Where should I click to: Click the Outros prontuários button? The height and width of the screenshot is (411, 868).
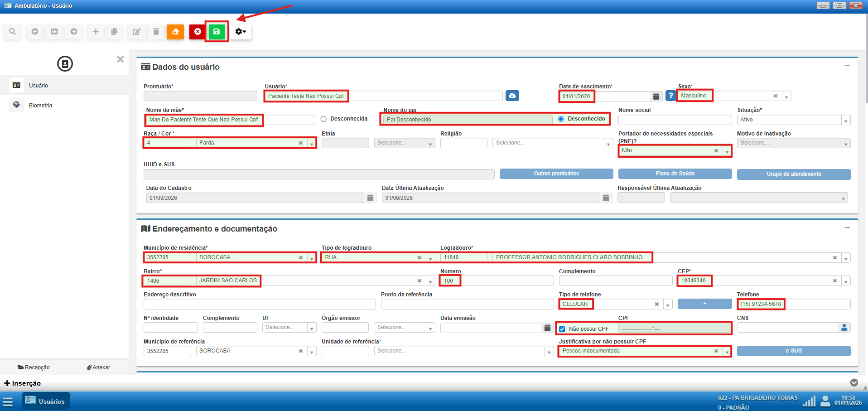(x=556, y=174)
